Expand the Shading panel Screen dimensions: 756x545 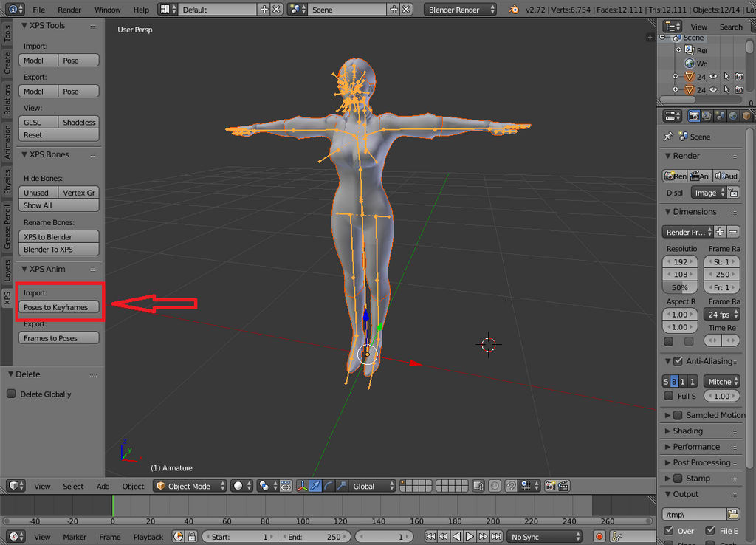pos(667,431)
